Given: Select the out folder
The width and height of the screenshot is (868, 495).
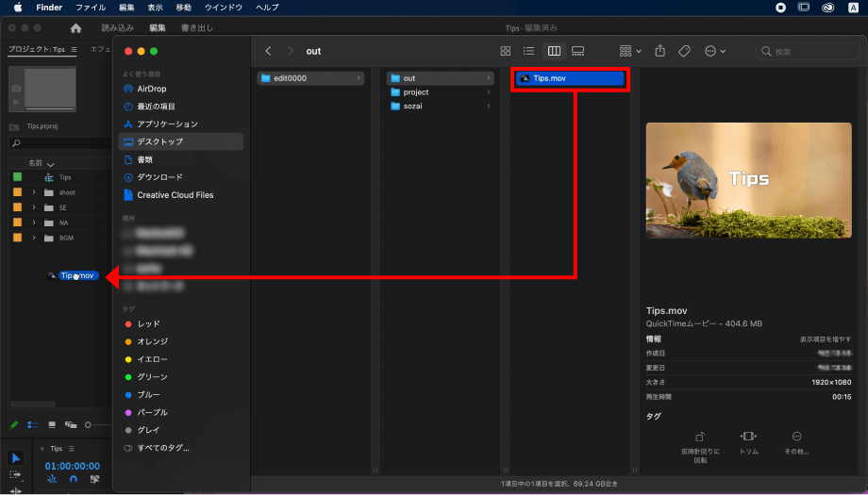Looking at the screenshot, I should pyautogui.click(x=440, y=78).
